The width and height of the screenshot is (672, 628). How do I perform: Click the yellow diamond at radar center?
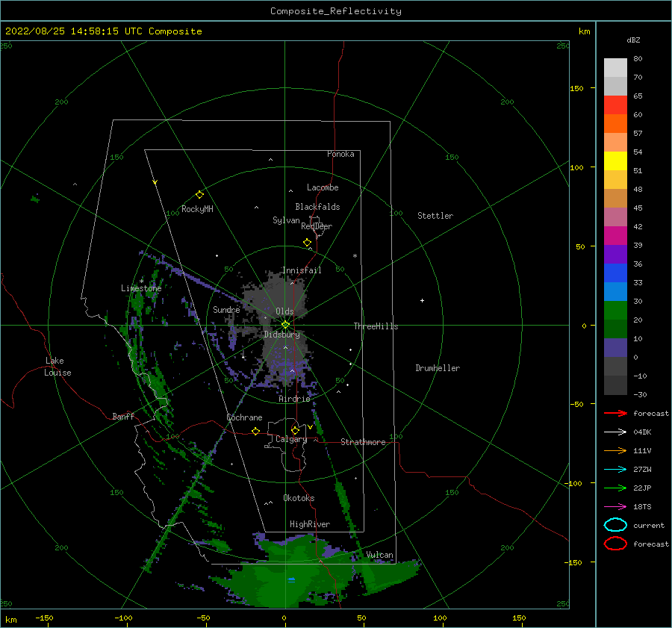(x=285, y=325)
